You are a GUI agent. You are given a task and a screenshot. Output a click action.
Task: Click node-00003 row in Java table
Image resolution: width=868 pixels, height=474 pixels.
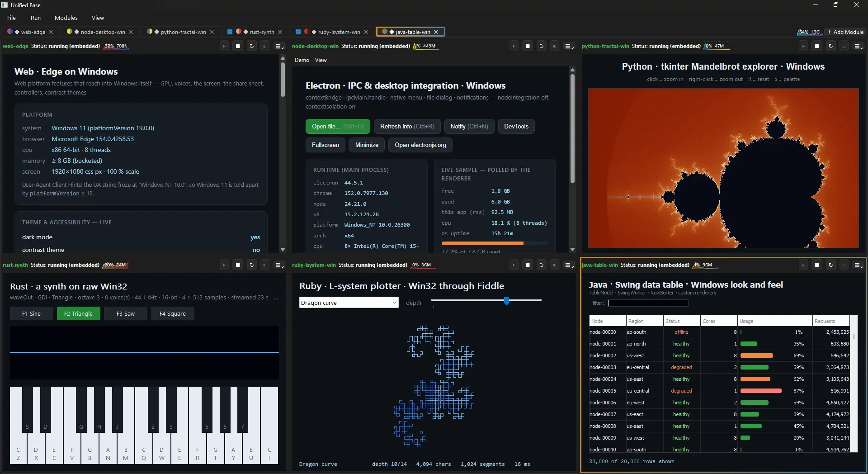coord(719,367)
